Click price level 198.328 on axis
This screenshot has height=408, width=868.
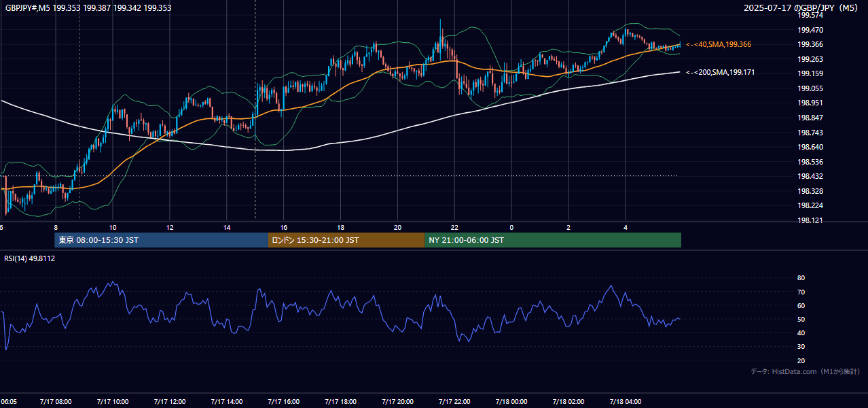coord(810,191)
